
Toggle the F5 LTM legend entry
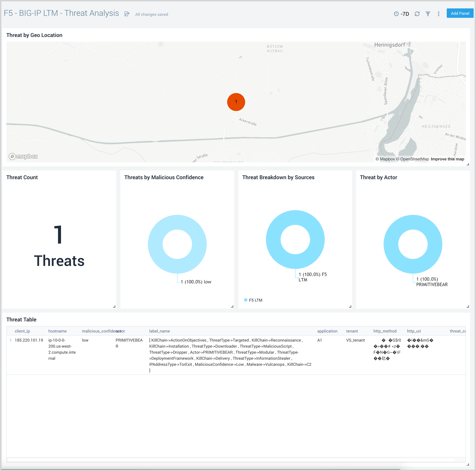click(x=255, y=300)
